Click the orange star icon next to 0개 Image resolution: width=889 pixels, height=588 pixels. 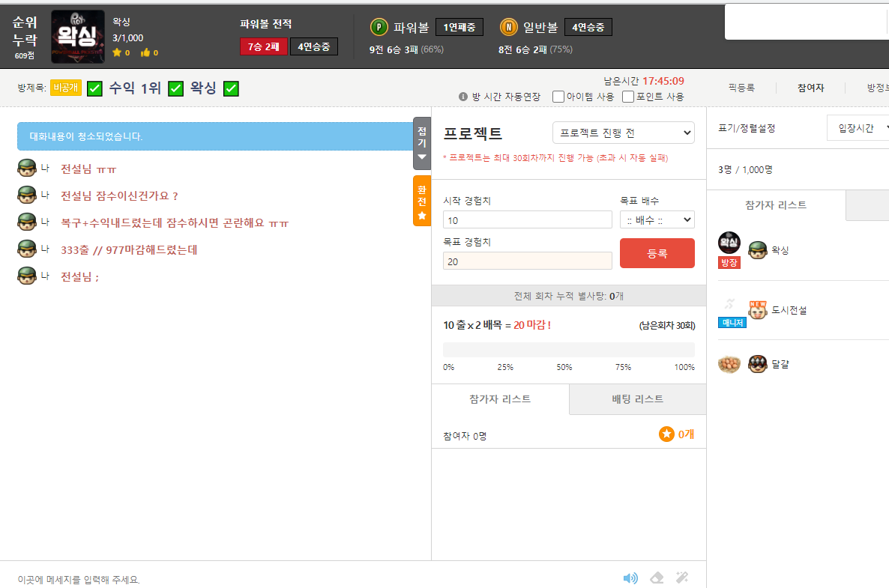666,434
